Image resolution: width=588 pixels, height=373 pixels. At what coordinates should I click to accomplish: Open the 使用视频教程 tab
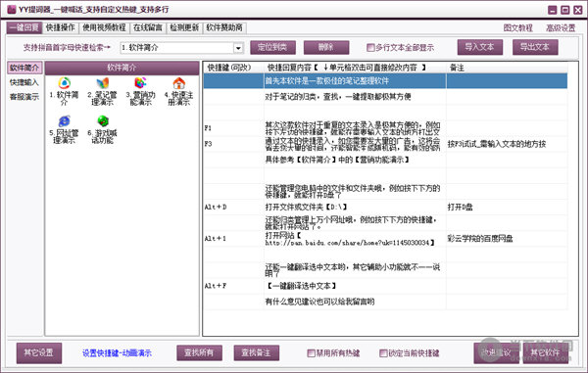(104, 28)
